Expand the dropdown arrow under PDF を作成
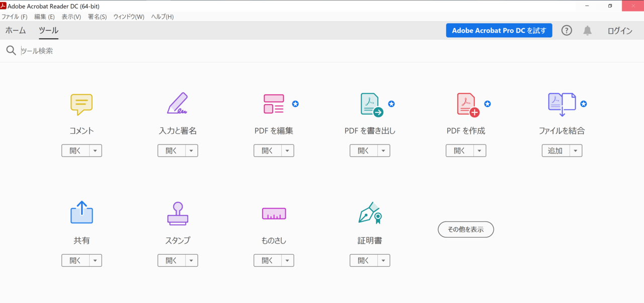This screenshot has height=303, width=644. pos(480,150)
